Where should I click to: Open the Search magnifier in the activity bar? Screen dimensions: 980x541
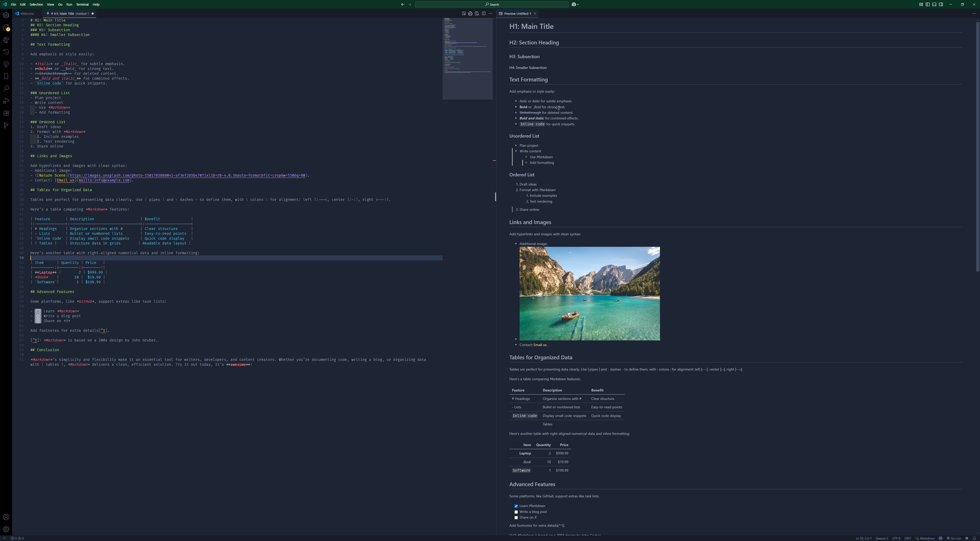click(6, 89)
